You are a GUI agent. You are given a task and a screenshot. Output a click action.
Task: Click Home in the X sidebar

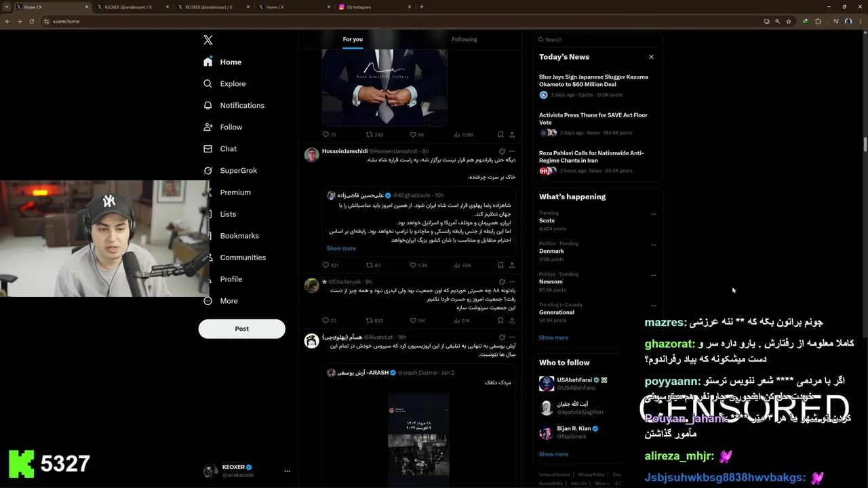click(222, 62)
